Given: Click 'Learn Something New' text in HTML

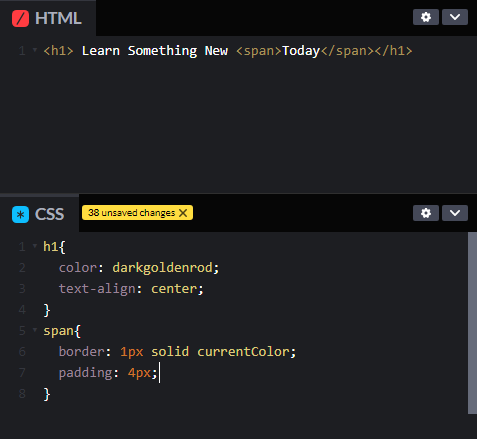Looking at the screenshot, I should point(155,51).
